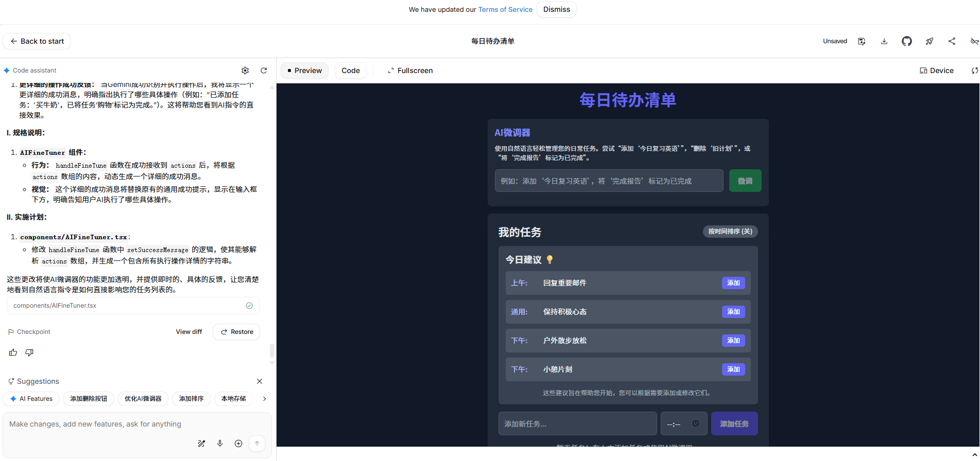Image resolution: width=980 pixels, height=461 pixels.
Task: Open the GitHub icon in the header
Action: point(906,41)
